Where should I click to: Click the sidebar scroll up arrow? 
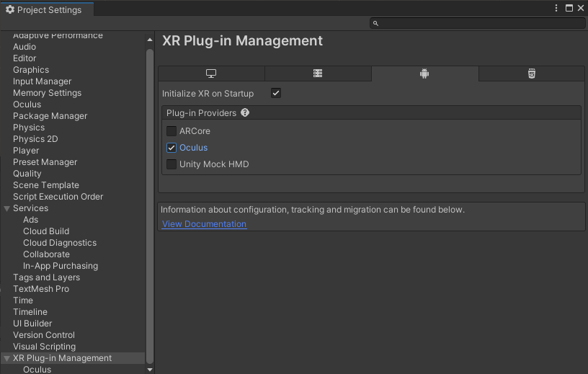[x=150, y=40]
